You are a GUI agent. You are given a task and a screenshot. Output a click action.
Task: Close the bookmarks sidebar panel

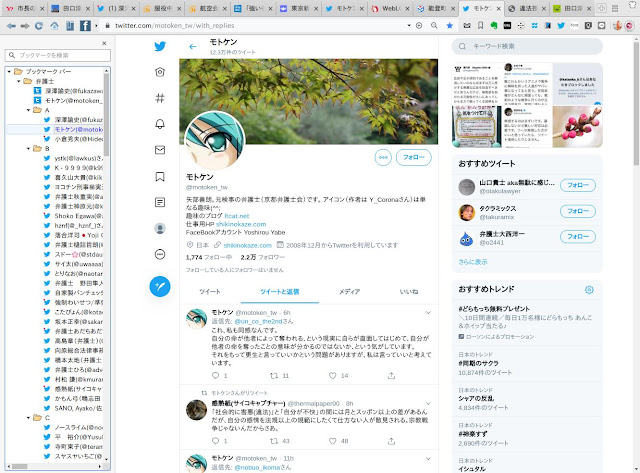click(104, 43)
